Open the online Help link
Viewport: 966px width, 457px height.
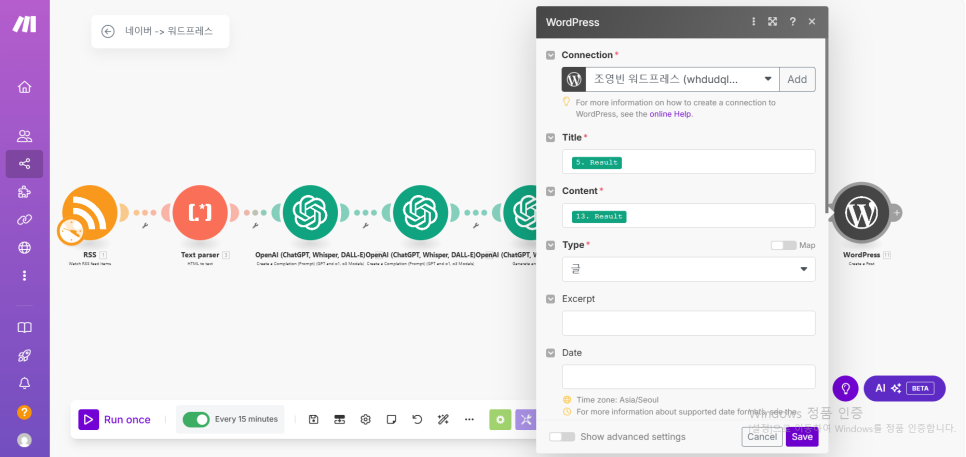tap(670, 114)
